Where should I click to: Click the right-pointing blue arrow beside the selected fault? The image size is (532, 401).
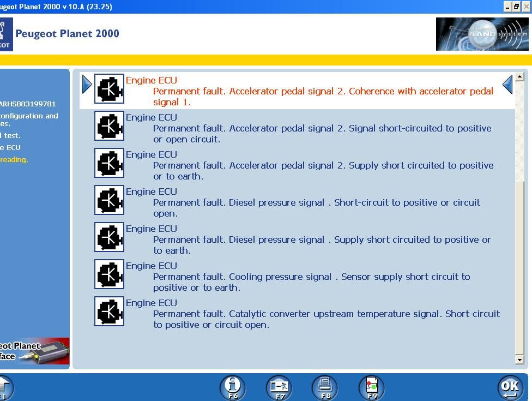tap(87, 84)
